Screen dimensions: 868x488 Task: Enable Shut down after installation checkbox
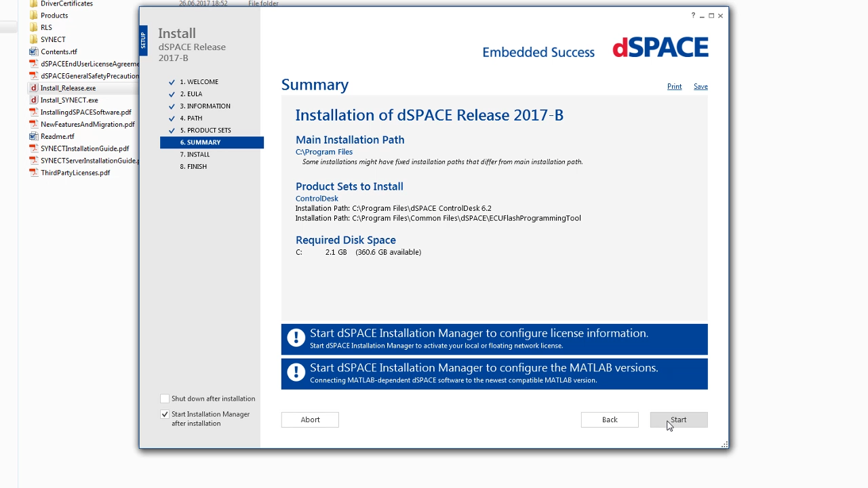point(165,399)
